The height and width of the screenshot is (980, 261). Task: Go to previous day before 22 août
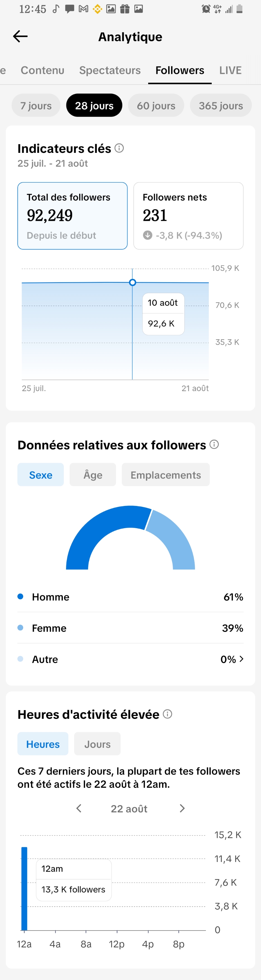(x=79, y=808)
